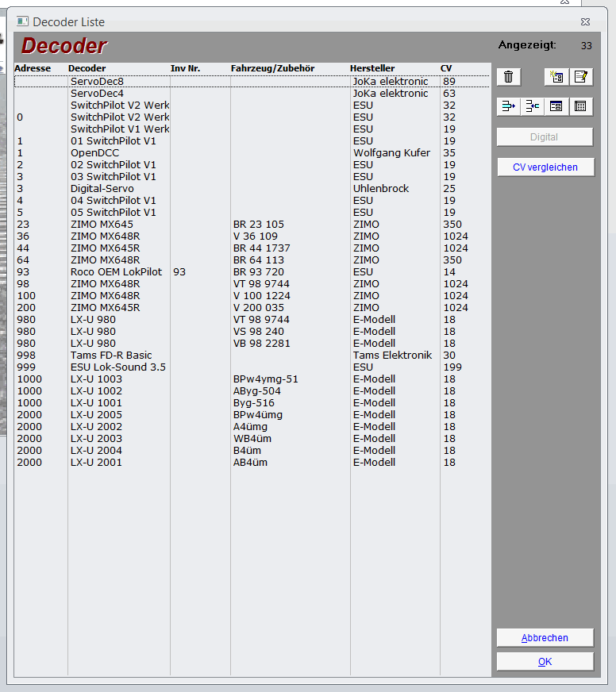The width and height of the screenshot is (616, 692).
Task: Confirm with the OK button
Action: tap(545, 662)
